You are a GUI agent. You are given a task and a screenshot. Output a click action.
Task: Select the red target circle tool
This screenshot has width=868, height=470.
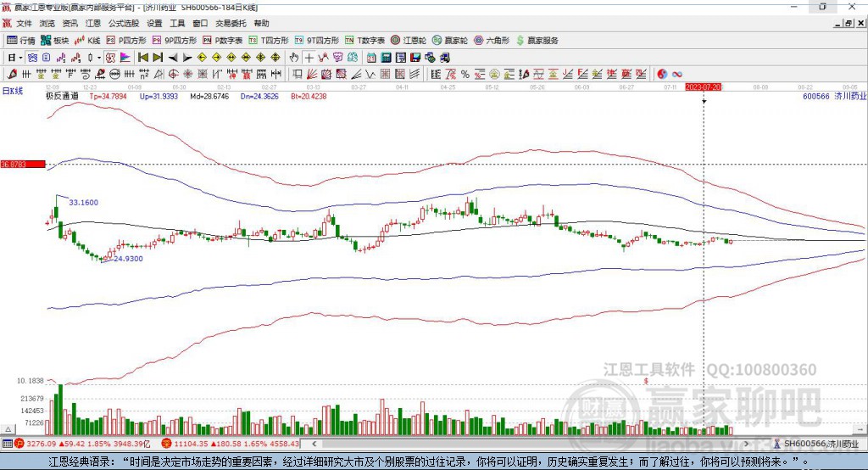point(173,74)
